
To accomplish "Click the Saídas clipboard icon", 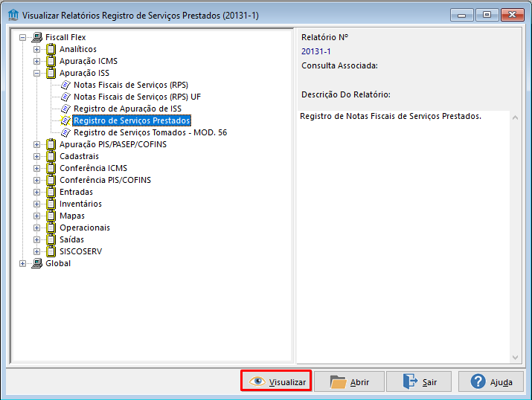I will (51, 239).
